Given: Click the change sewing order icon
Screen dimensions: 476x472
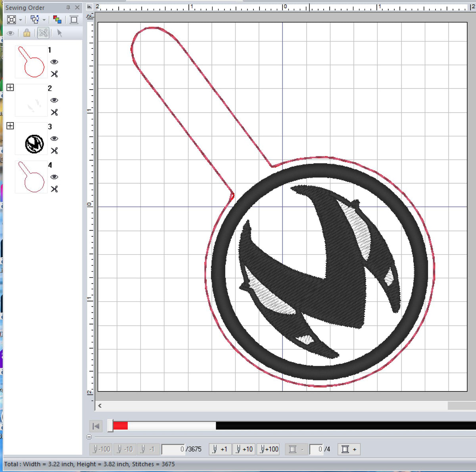Looking at the screenshot, I should click(35, 19).
